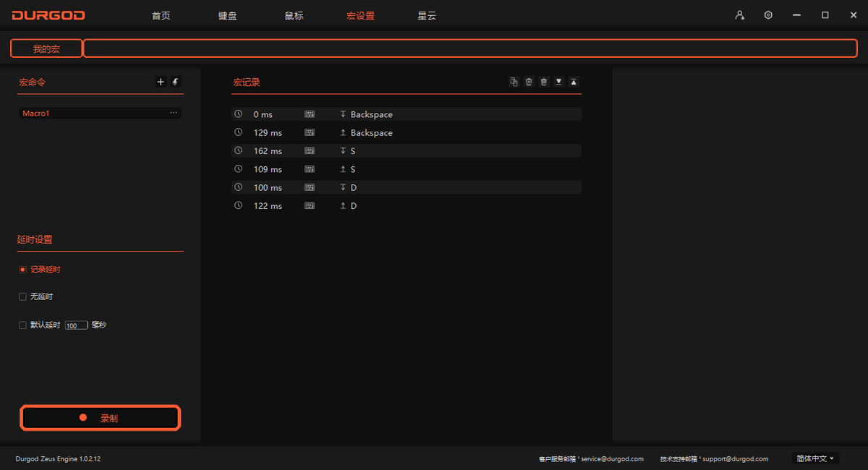868x470 pixels.
Task: Click Backspace text in the 129 ms row
Action: click(372, 132)
